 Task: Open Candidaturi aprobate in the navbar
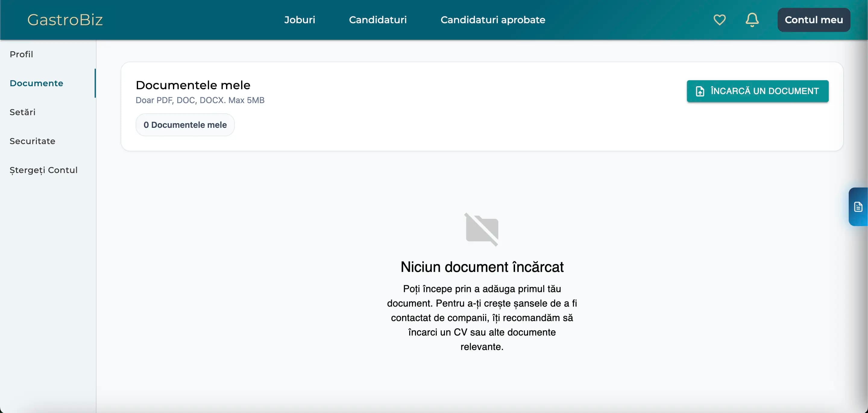[x=493, y=20]
